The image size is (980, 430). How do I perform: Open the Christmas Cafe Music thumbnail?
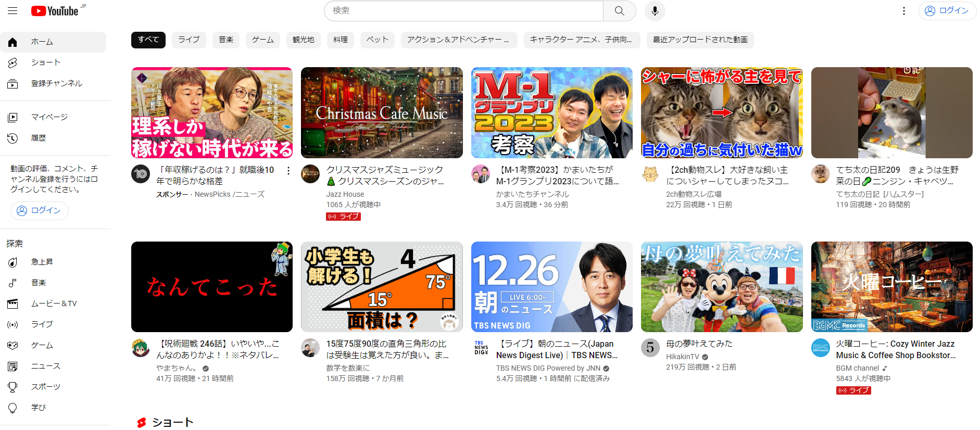pos(382,112)
